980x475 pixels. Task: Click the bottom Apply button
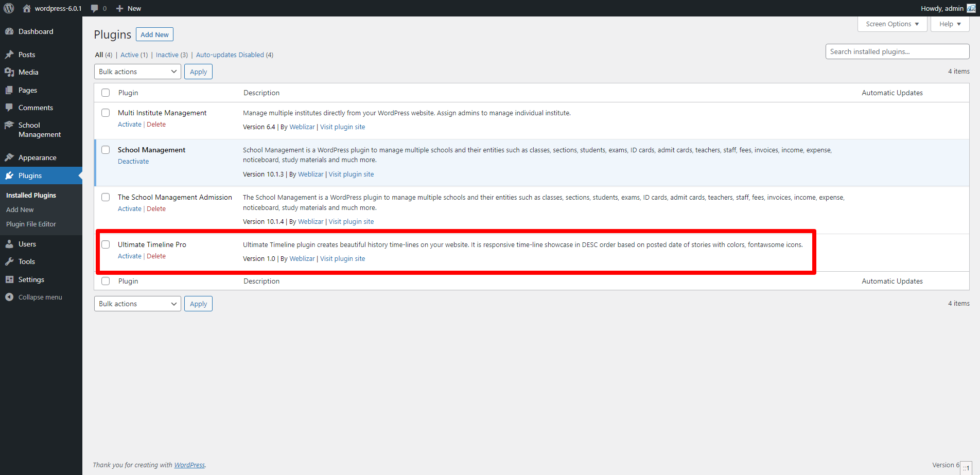tap(198, 304)
